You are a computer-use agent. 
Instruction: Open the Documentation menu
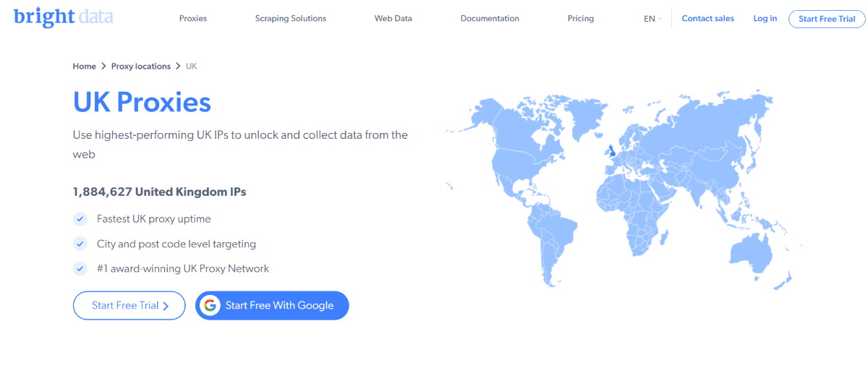tap(490, 19)
